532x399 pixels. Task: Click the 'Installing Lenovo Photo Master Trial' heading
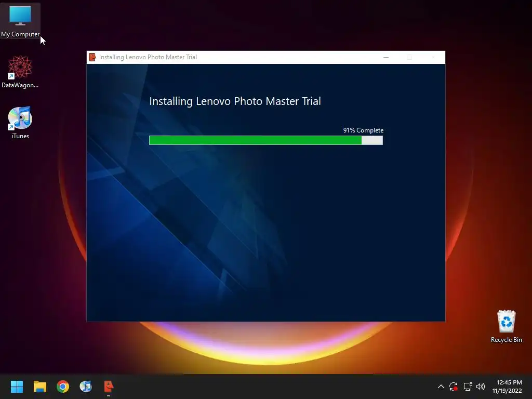(235, 101)
